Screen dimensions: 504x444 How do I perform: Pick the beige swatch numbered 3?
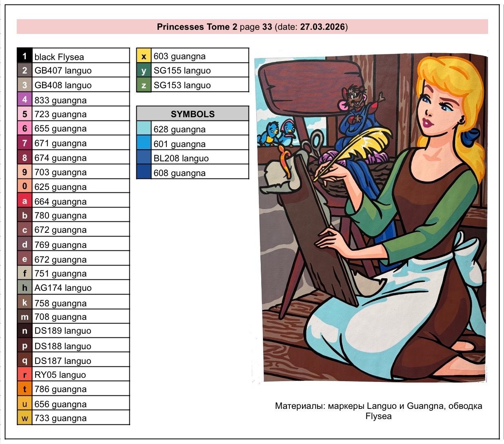(x=24, y=85)
